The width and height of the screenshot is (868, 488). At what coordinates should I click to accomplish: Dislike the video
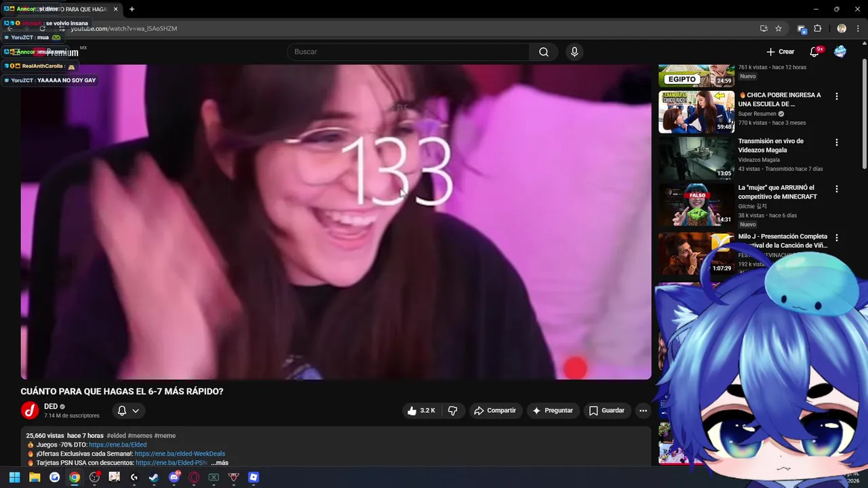click(452, 411)
